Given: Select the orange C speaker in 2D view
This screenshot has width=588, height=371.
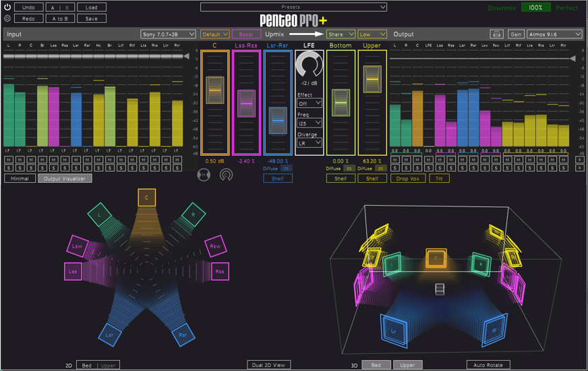Looking at the screenshot, I should pyautogui.click(x=146, y=198).
